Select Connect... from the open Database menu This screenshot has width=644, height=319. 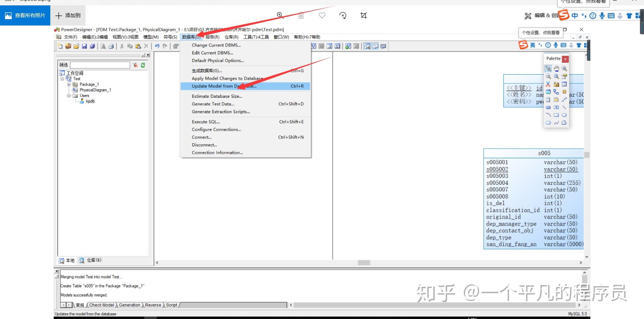[201, 137]
